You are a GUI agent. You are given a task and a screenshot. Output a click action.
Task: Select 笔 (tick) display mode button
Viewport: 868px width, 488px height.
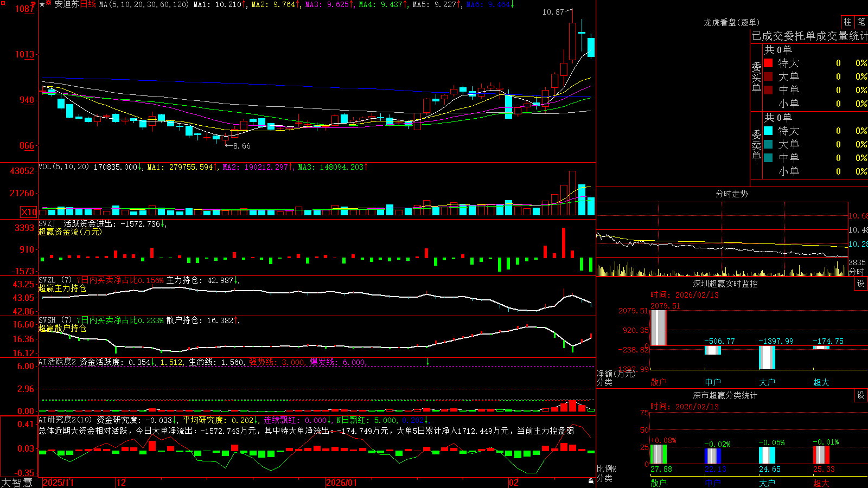pos(861,22)
